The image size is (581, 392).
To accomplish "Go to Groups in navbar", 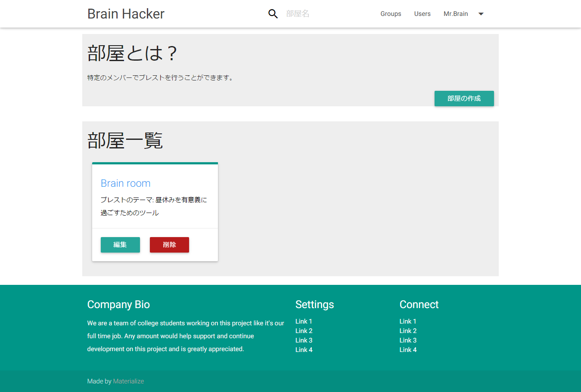I will tap(391, 14).
